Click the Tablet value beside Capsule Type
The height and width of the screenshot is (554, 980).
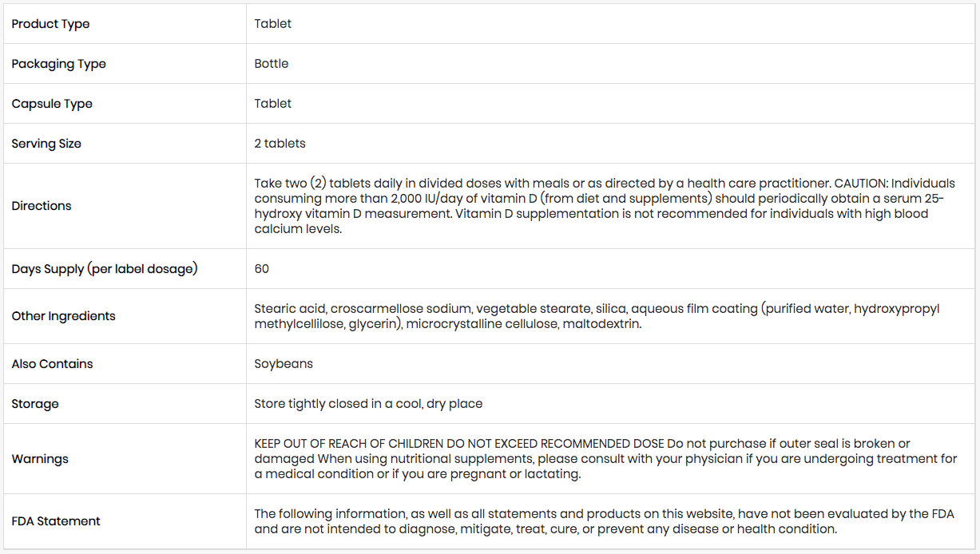point(273,104)
